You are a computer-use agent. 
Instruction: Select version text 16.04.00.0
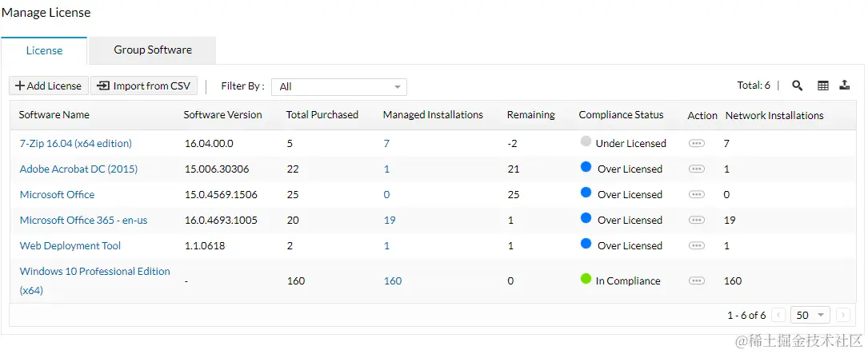tap(210, 143)
